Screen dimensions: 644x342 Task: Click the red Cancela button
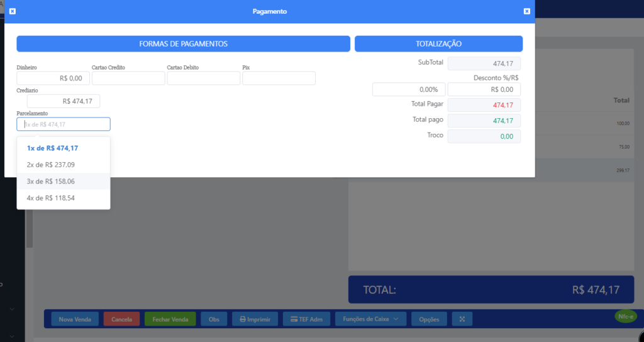coord(121,319)
